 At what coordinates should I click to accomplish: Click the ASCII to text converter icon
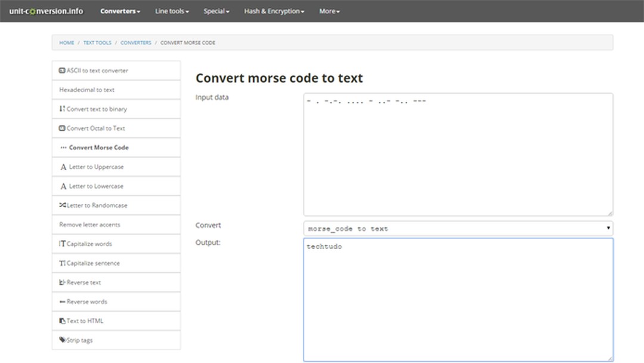61,70
